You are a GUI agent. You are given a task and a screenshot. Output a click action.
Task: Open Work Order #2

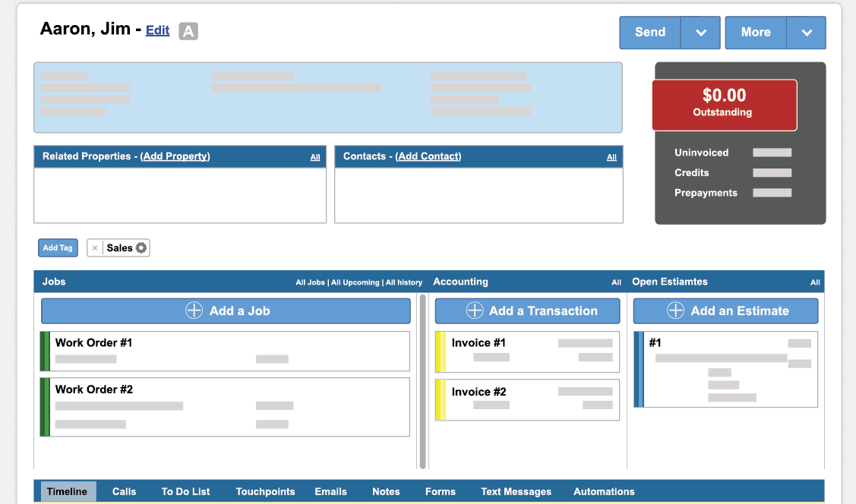click(225, 407)
